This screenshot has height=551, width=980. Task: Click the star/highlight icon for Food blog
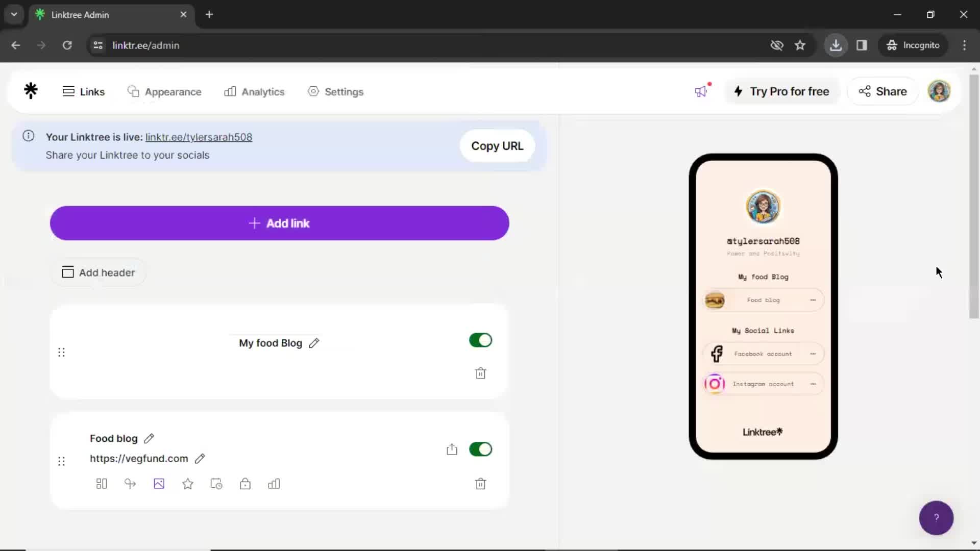[x=188, y=484]
